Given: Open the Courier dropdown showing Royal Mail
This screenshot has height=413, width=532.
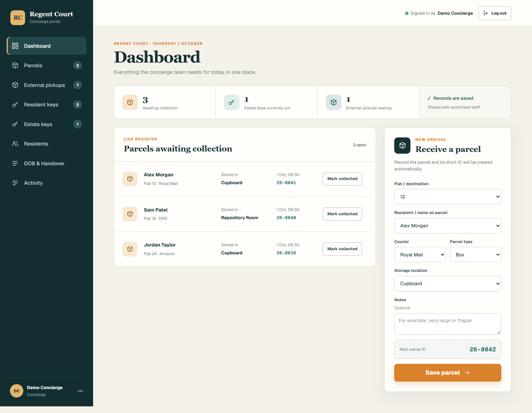Looking at the screenshot, I should (420, 255).
